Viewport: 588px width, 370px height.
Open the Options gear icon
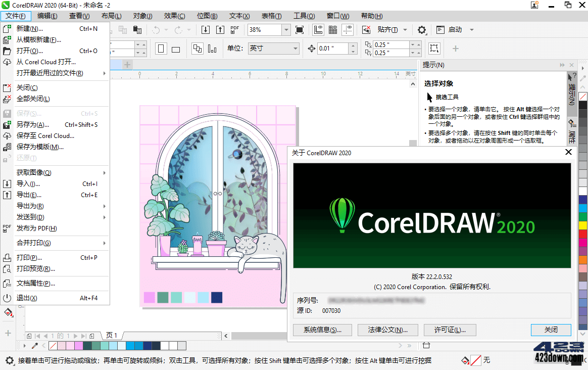point(422,30)
